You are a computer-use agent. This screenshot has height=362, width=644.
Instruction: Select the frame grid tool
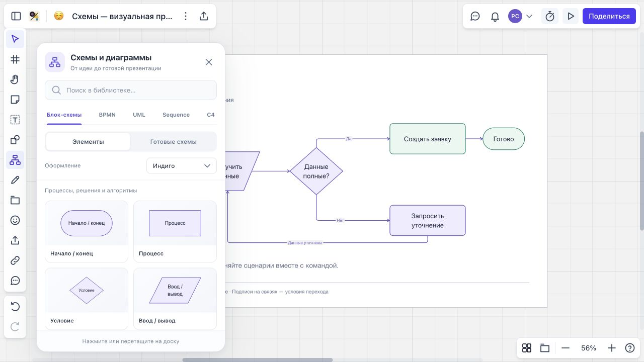(15, 59)
